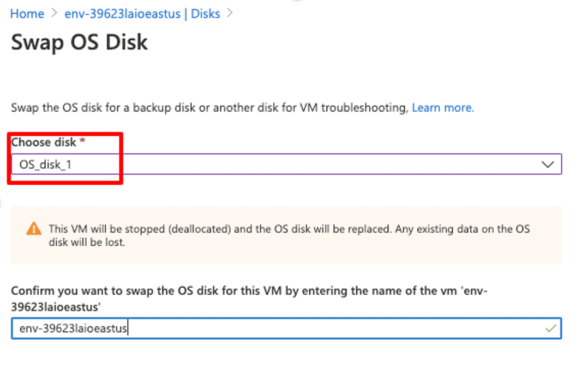588x389 pixels.
Task: Click the orange warning triangle icon
Action: click(x=34, y=229)
